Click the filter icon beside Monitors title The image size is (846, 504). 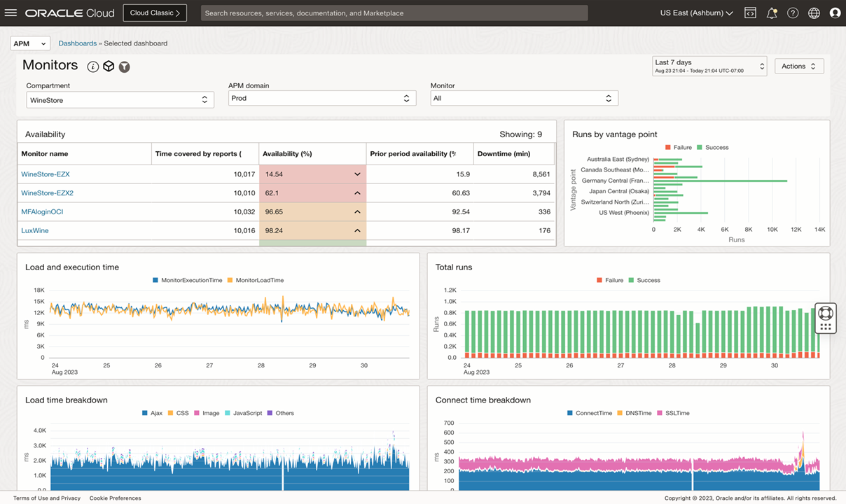(x=124, y=65)
